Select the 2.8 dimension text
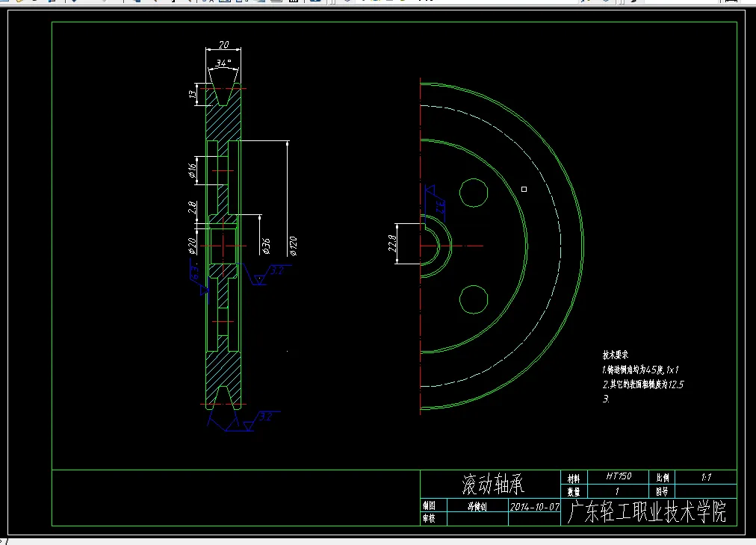Image resolution: width=756 pixels, height=545 pixels. point(192,208)
